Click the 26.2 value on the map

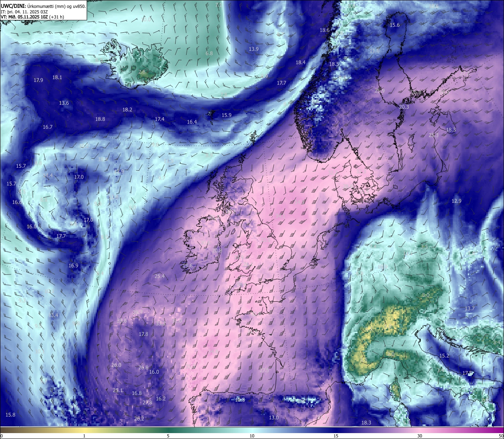(x=139, y=419)
